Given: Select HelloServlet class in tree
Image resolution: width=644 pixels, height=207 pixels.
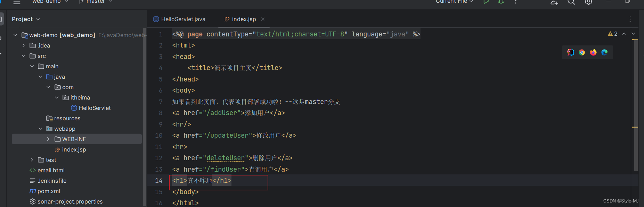Looking at the screenshot, I should pyautogui.click(x=91, y=108).
